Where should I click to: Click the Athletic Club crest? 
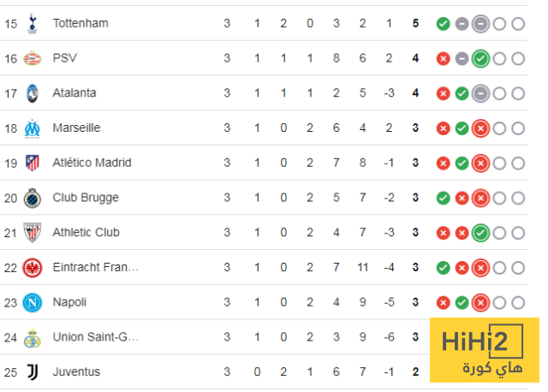tap(33, 233)
